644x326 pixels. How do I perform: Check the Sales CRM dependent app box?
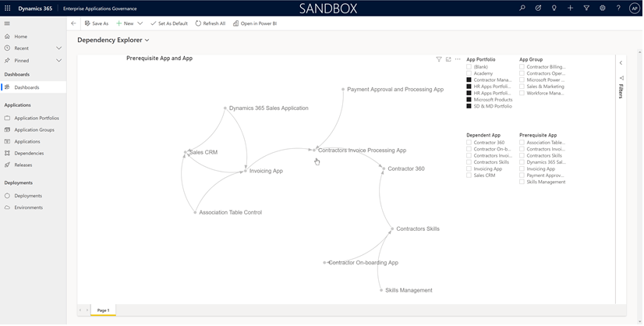tap(469, 175)
